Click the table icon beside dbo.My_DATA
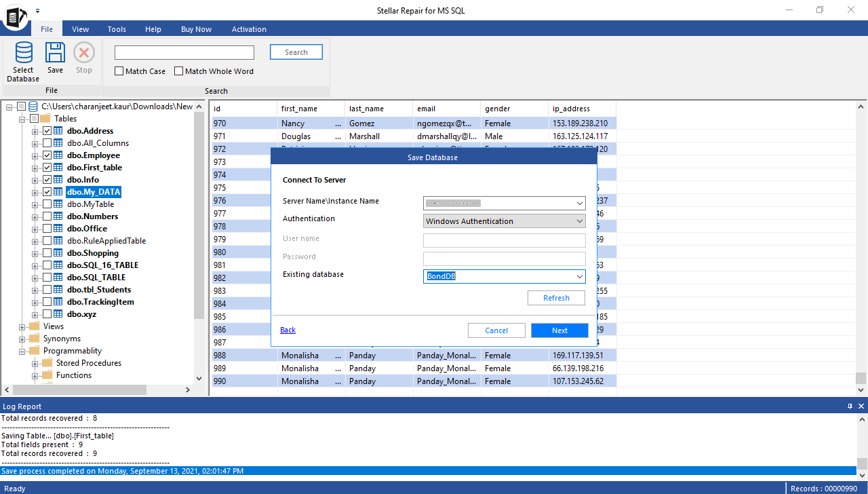868x494 pixels. click(x=58, y=192)
